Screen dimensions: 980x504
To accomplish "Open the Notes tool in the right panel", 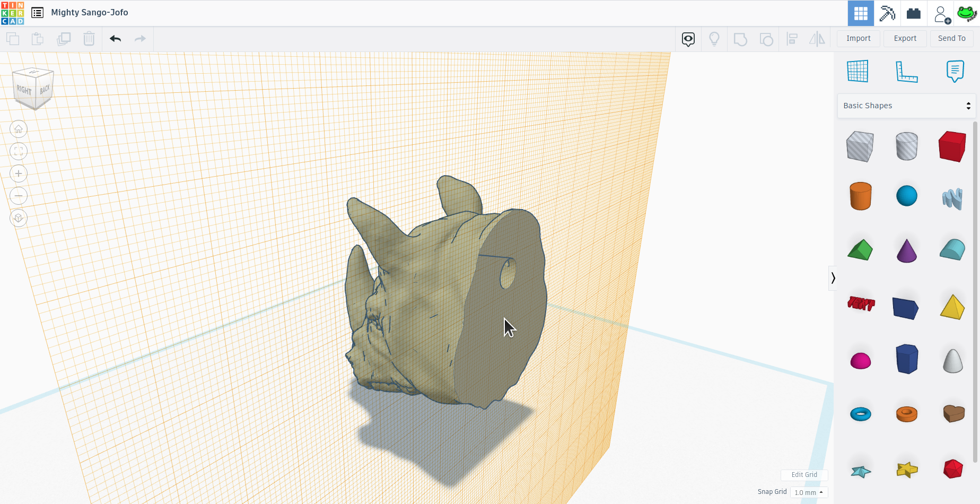I will click(x=955, y=71).
